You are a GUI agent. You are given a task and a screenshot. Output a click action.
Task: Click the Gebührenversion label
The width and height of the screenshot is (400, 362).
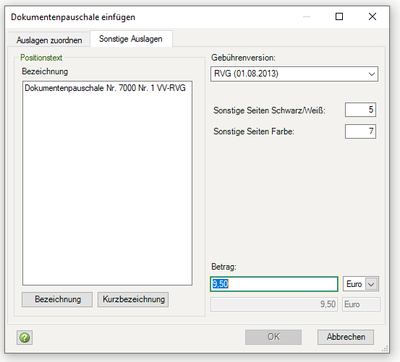[x=243, y=58]
